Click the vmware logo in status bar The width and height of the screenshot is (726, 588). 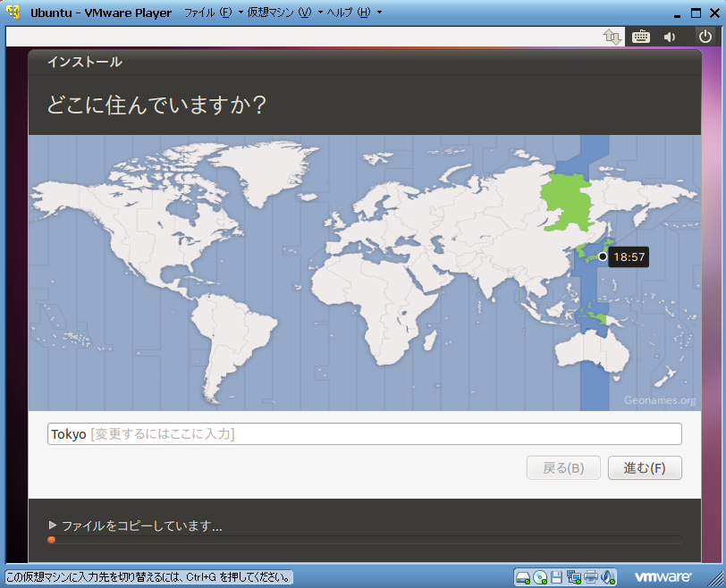[663, 577]
